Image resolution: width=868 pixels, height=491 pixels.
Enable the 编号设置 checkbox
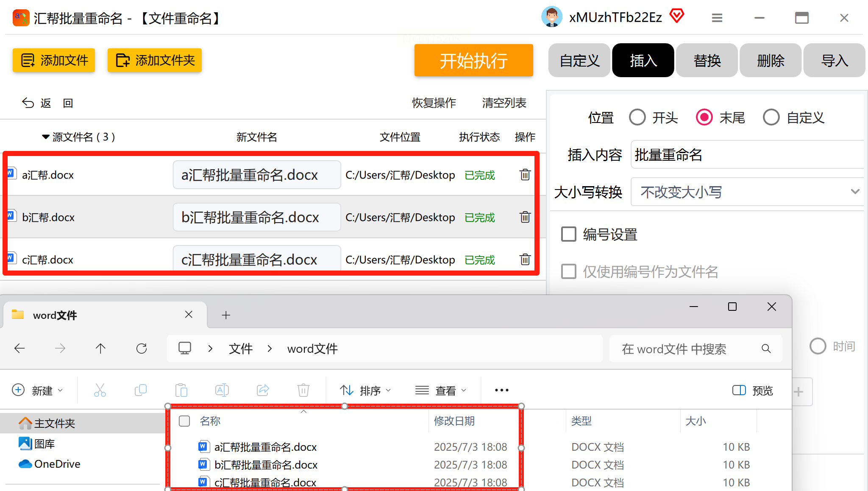(x=569, y=234)
